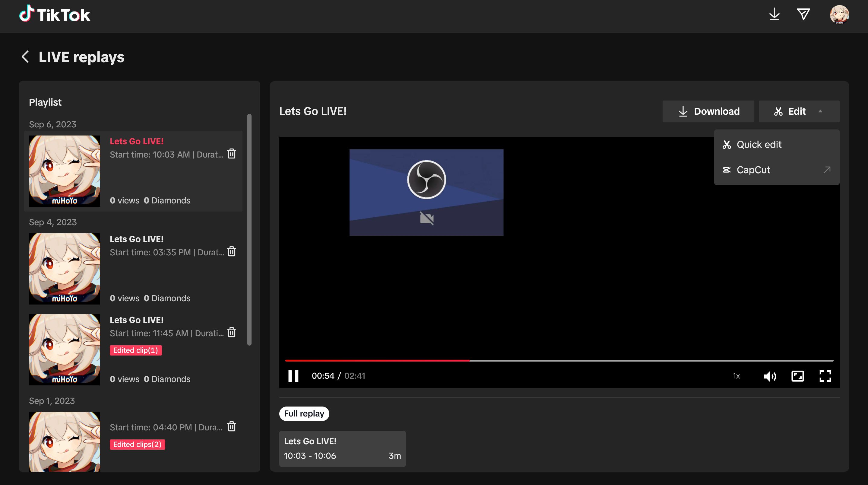Collapse the Edit dropdown
The image size is (868, 485).
pyautogui.click(x=799, y=111)
